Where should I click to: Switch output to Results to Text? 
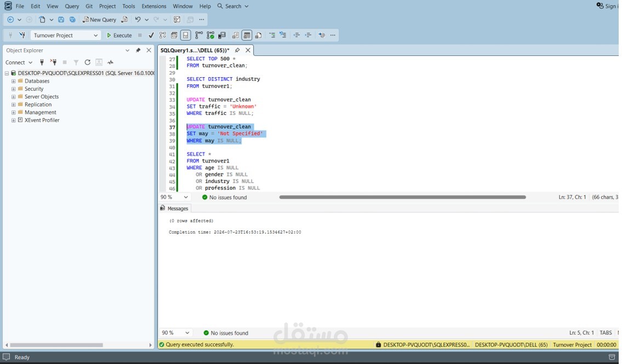click(x=235, y=35)
